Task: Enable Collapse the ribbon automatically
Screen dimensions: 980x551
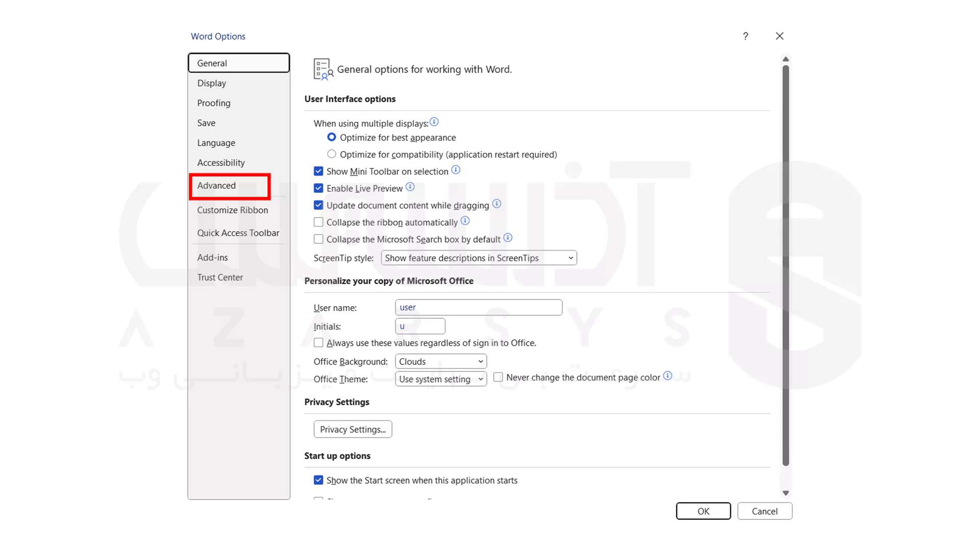Action: pos(318,222)
